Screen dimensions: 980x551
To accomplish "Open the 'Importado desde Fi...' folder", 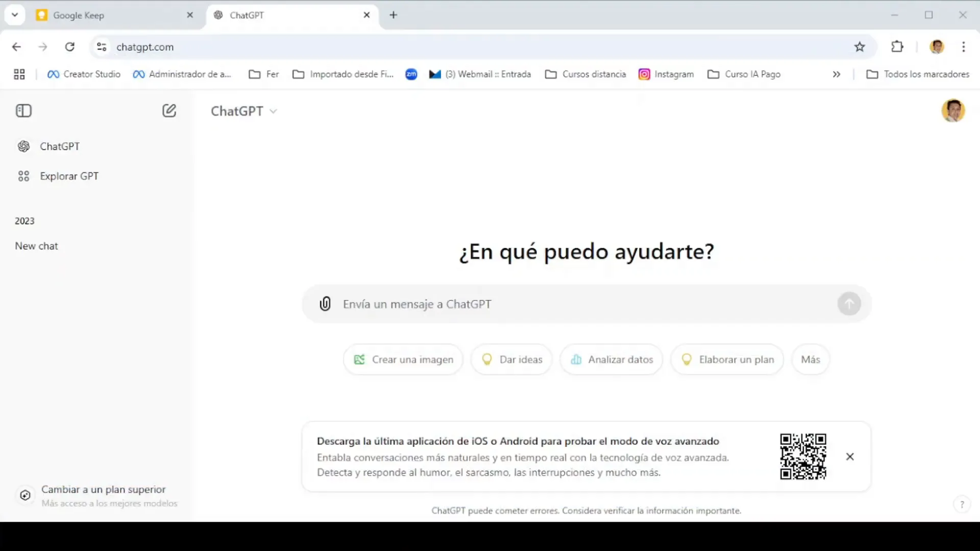I will click(x=343, y=74).
